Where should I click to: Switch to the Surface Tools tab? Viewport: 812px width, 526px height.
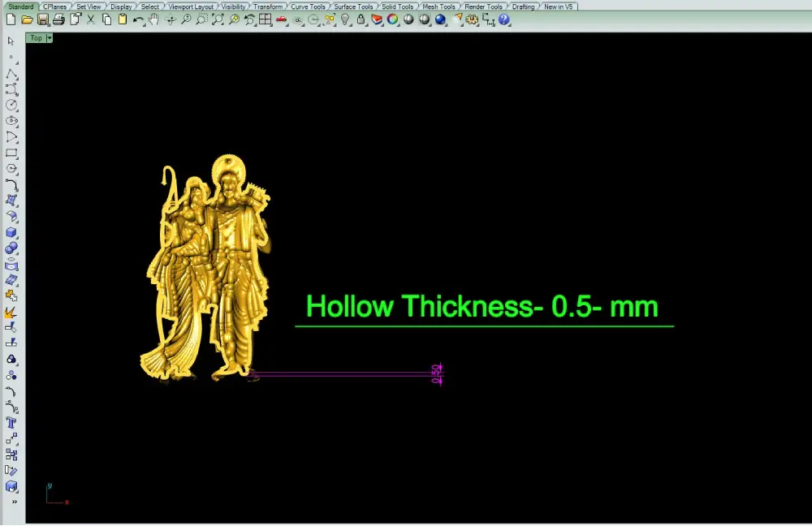point(354,6)
